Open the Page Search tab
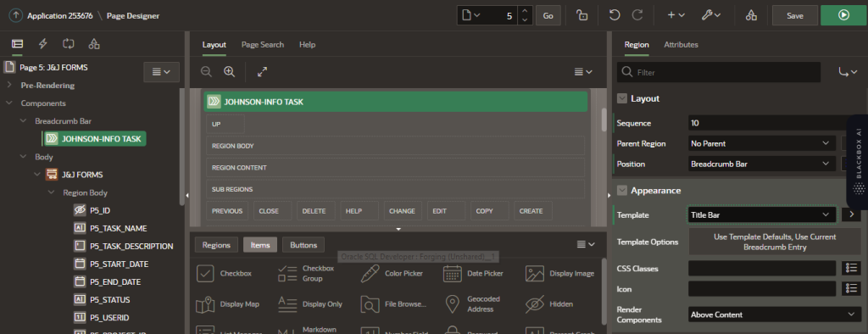 click(x=263, y=45)
